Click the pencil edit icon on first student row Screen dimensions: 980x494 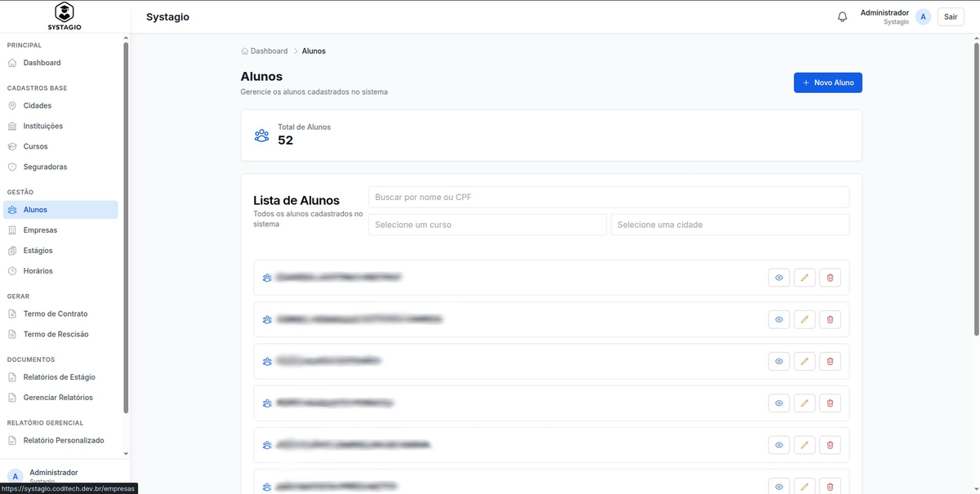click(804, 278)
